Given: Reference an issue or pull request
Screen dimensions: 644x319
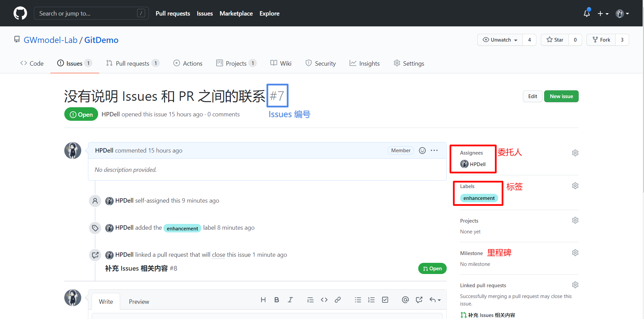Looking at the screenshot, I should (x=419, y=300).
